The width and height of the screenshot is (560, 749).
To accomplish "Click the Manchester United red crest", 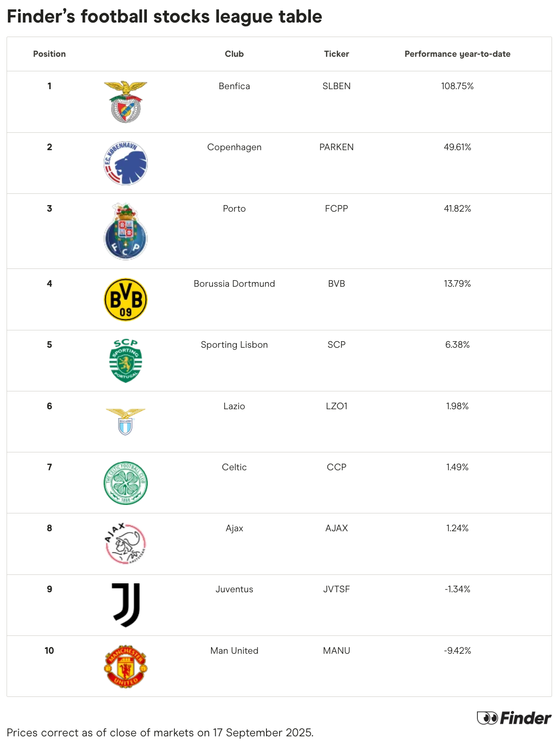I will pos(126,666).
